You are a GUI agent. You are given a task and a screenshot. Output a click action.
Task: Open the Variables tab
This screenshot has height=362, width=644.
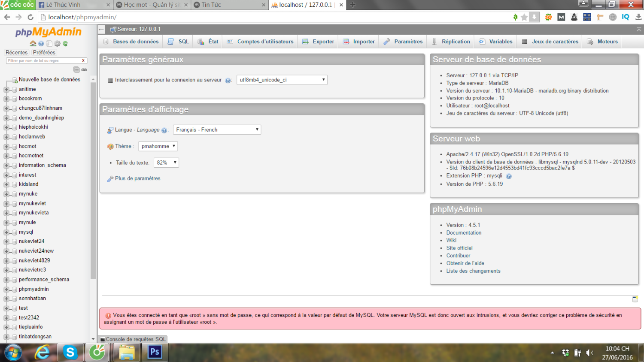tap(496, 42)
